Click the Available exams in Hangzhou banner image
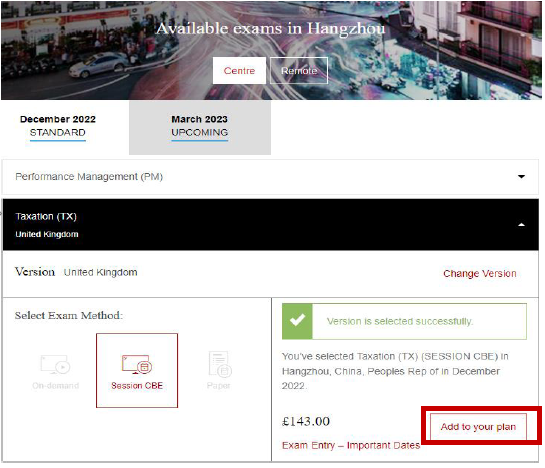 click(x=271, y=50)
